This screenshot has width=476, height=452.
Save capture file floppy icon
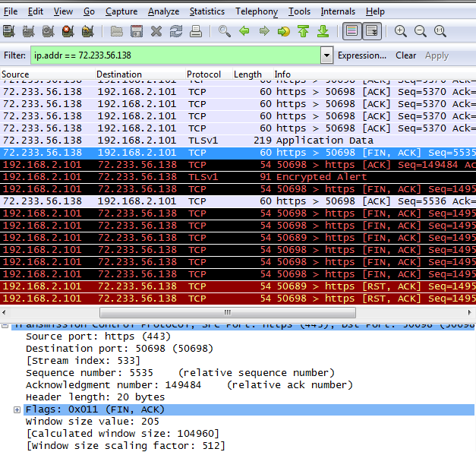pos(137,31)
